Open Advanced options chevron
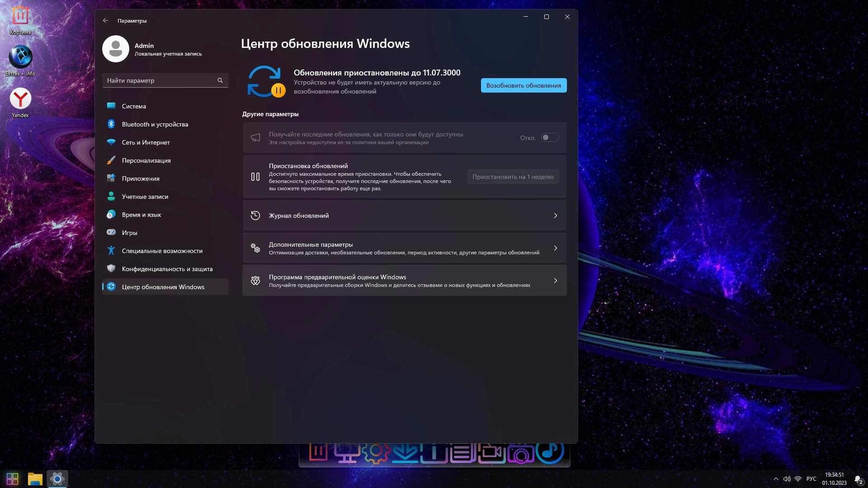 [555, 248]
